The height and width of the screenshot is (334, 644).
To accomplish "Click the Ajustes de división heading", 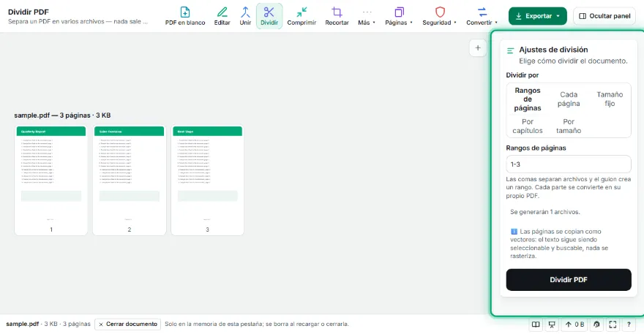I will pos(553,50).
